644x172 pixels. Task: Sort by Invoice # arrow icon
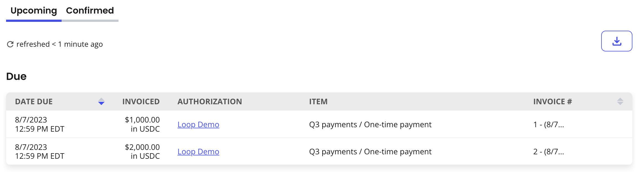coord(620,101)
